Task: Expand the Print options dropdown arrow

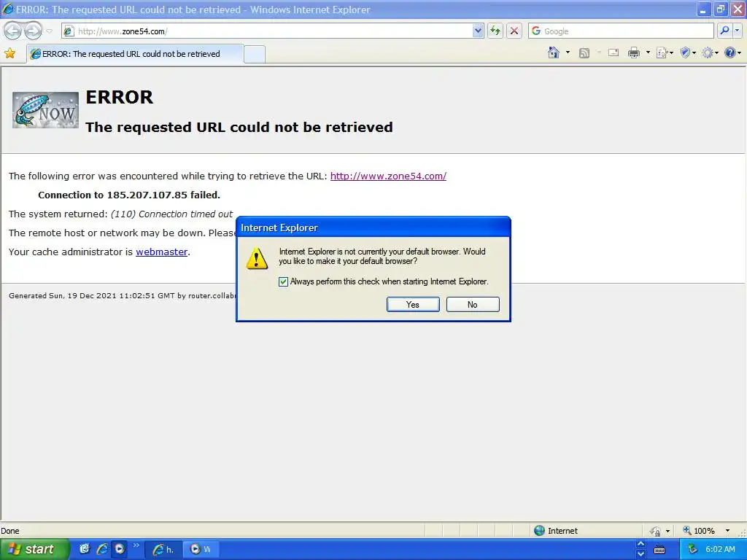Action: (648, 52)
